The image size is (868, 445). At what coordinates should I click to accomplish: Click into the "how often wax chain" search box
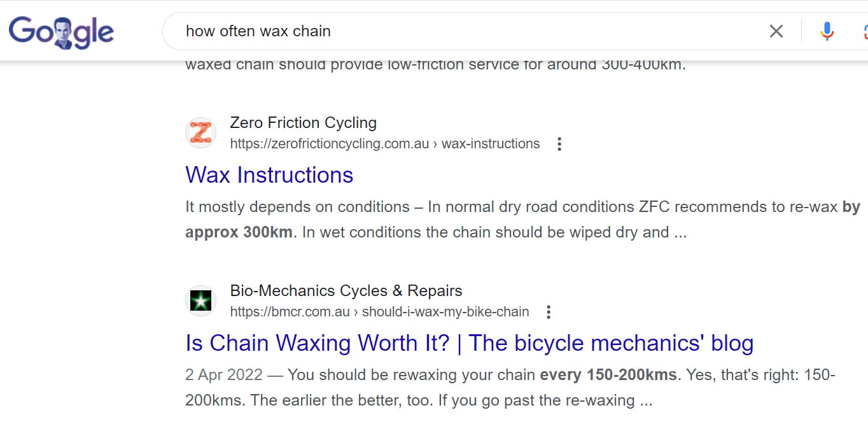(x=445, y=31)
